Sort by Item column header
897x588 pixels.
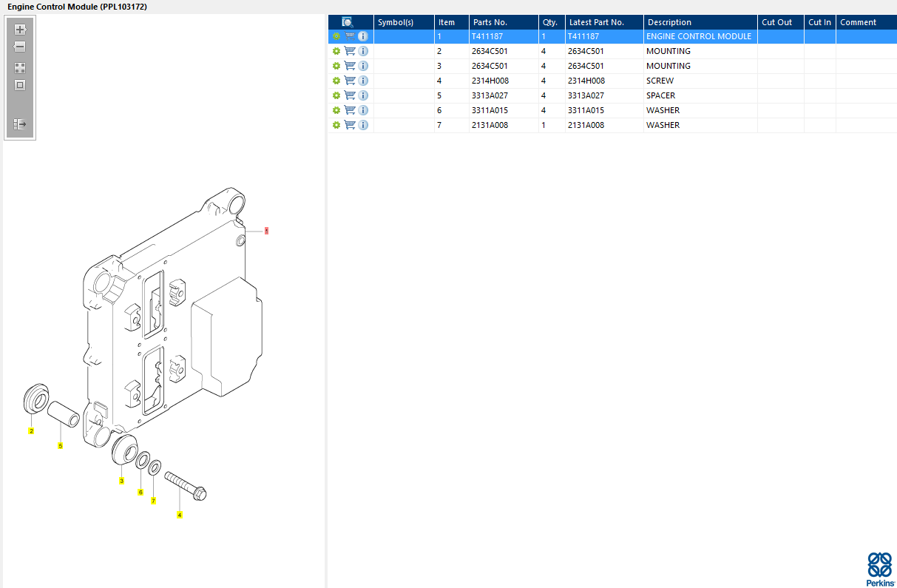452,22
